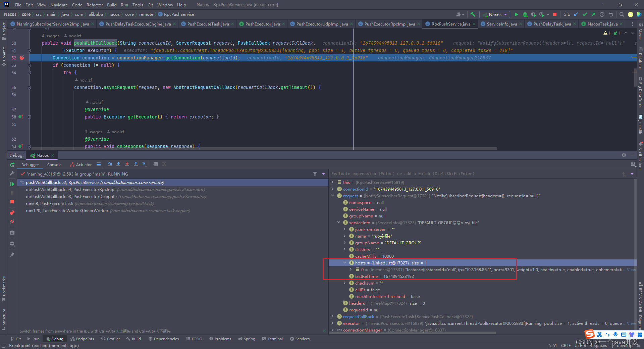Show execution point lines icon
644x349 pixels.
point(99,164)
